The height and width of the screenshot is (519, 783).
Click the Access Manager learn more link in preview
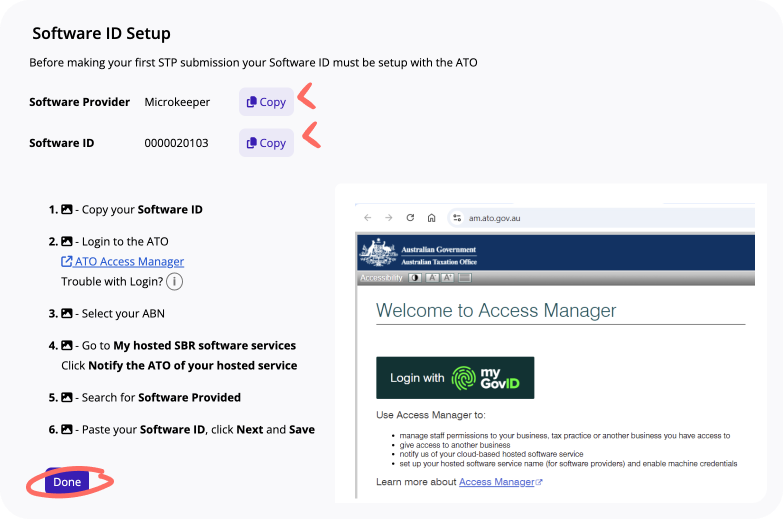tap(500, 482)
